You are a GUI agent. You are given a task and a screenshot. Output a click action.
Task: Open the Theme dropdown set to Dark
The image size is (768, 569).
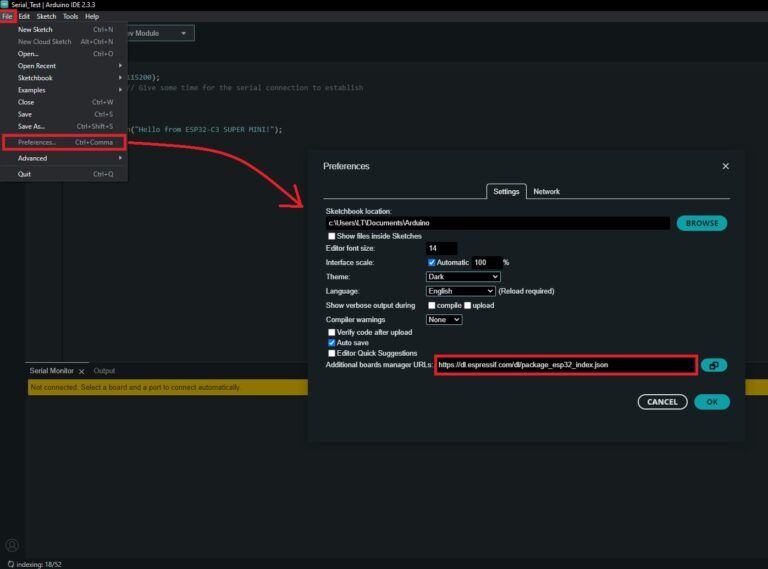click(x=463, y=277)
